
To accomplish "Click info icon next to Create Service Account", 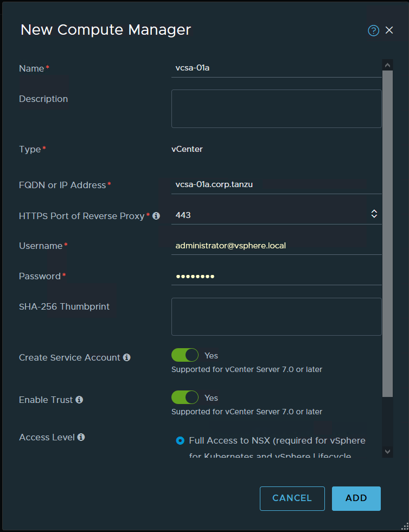I will [x=126, y=357].
